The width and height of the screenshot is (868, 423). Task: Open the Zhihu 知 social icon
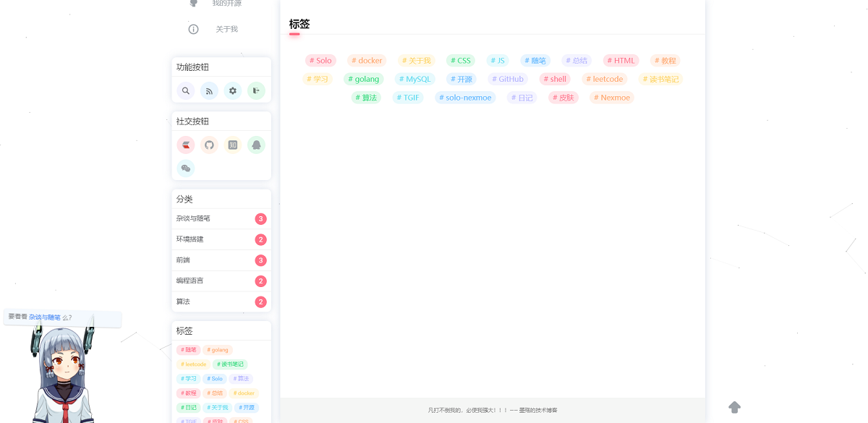232,145
